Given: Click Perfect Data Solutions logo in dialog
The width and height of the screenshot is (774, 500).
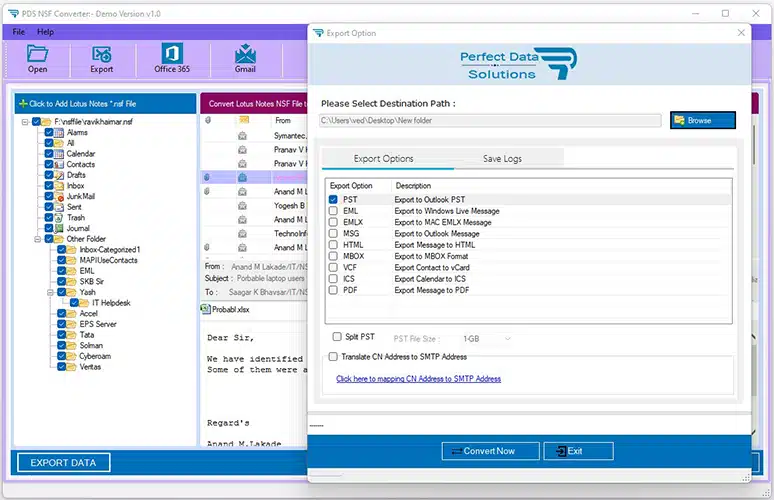Looking at the screenshot, I should pyautogui.click(x=518, y=64).
